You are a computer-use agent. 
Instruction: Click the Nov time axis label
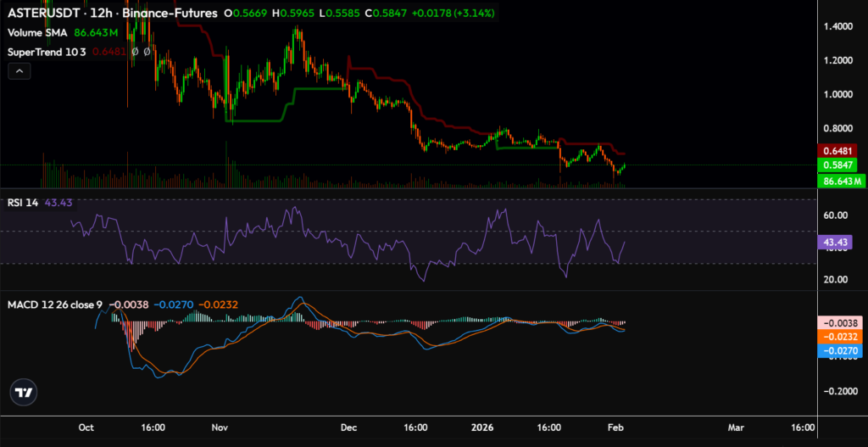[220, 427]
